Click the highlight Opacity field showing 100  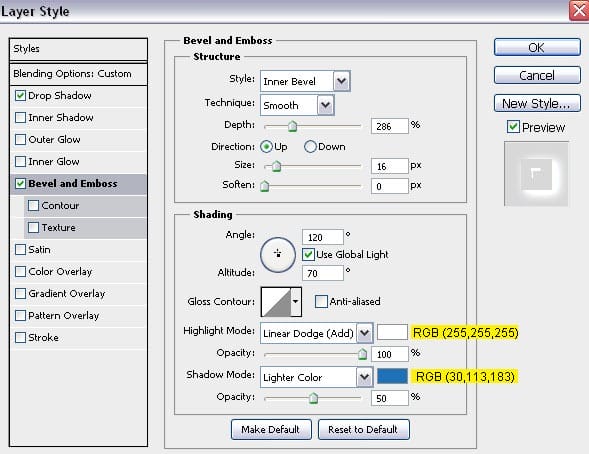coord(390,354)
